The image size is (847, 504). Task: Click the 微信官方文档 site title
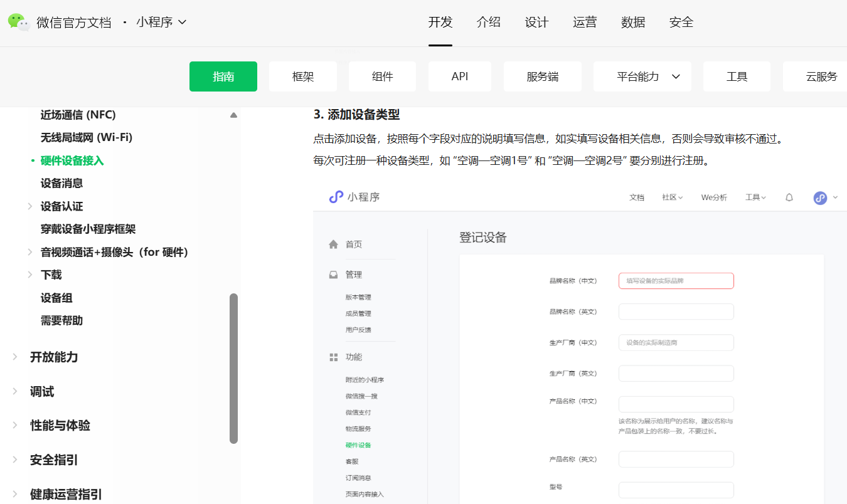74,23
